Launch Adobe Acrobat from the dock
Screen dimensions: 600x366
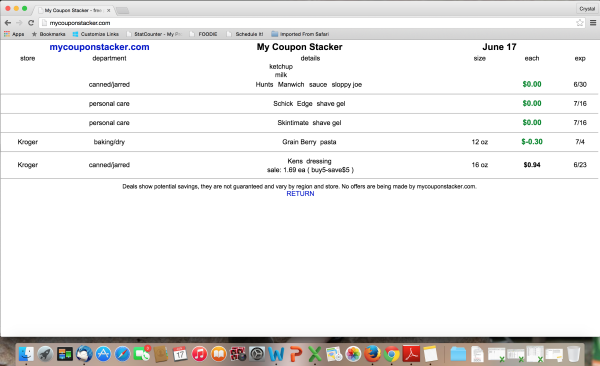coord(411,354)
